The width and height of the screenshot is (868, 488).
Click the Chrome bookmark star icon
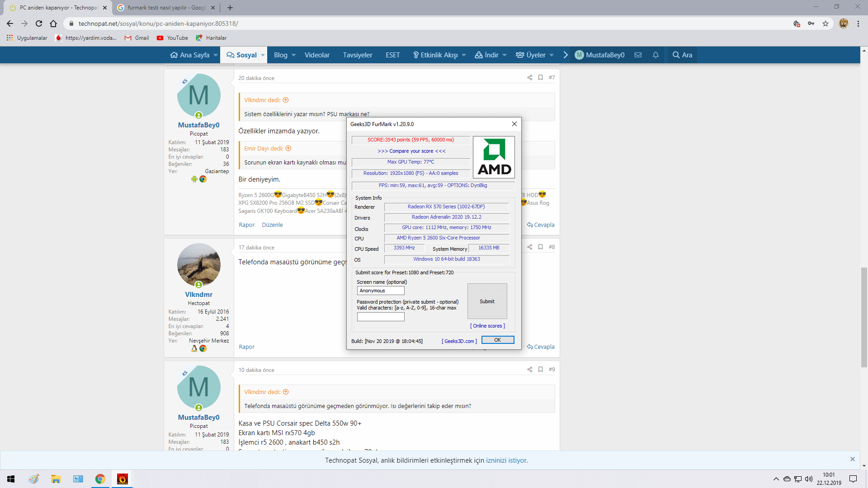point(826,23)
